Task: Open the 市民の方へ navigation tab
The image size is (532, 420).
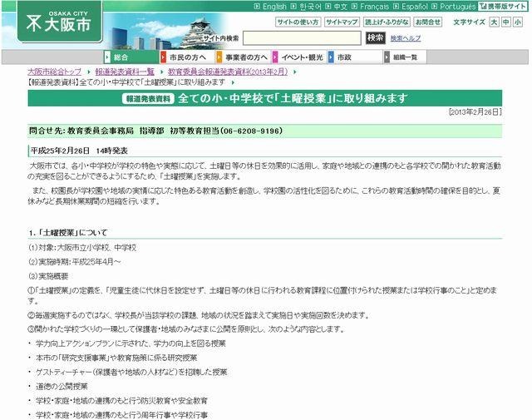Action: click(183, 57)
